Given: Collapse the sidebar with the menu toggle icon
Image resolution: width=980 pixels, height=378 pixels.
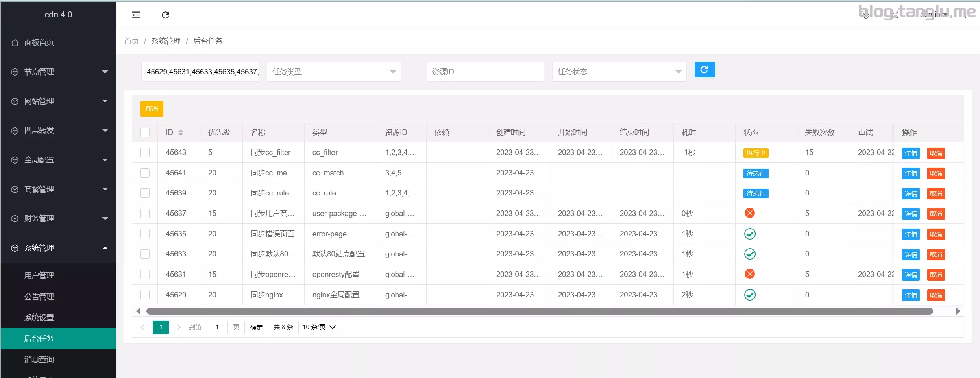Looking at the screenshot, I should 136,15.
